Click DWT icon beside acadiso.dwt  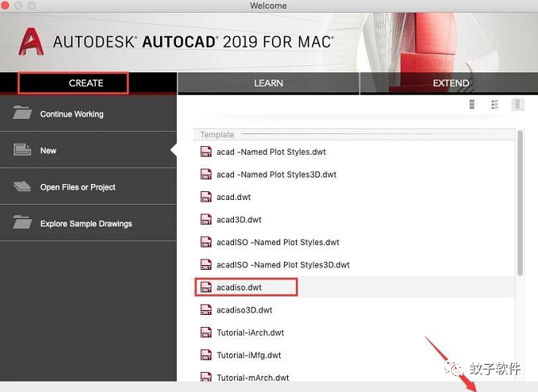[x=206, y=287]
